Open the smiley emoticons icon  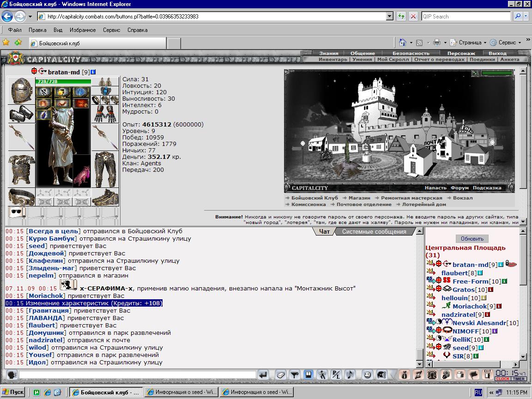pyautogui.click(x=367, y=375)
